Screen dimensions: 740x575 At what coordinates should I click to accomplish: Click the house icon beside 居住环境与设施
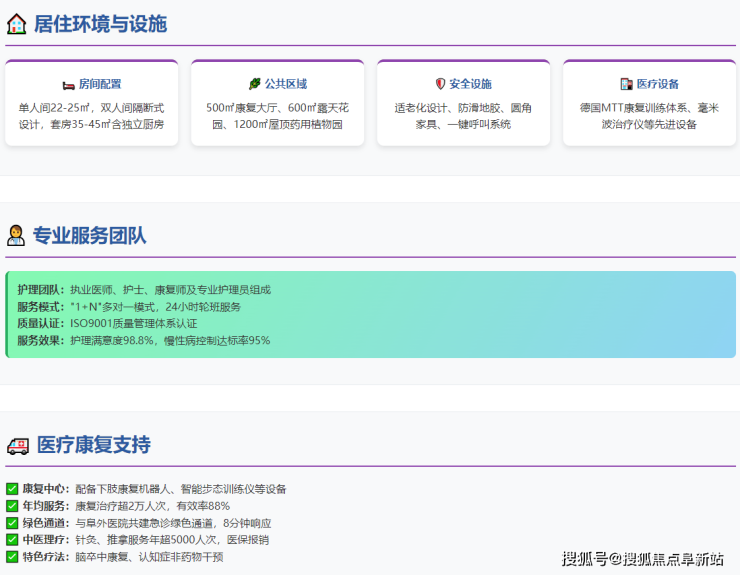point(17,24)
